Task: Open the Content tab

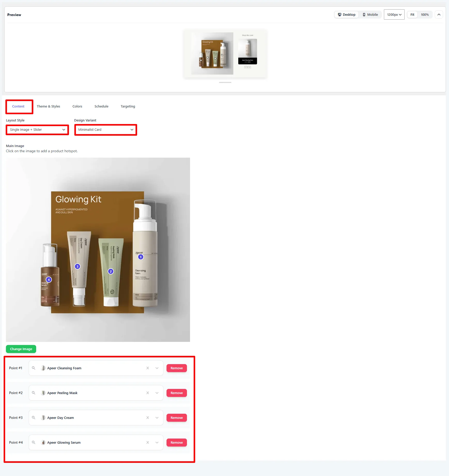Action: [x=18, y=106]
